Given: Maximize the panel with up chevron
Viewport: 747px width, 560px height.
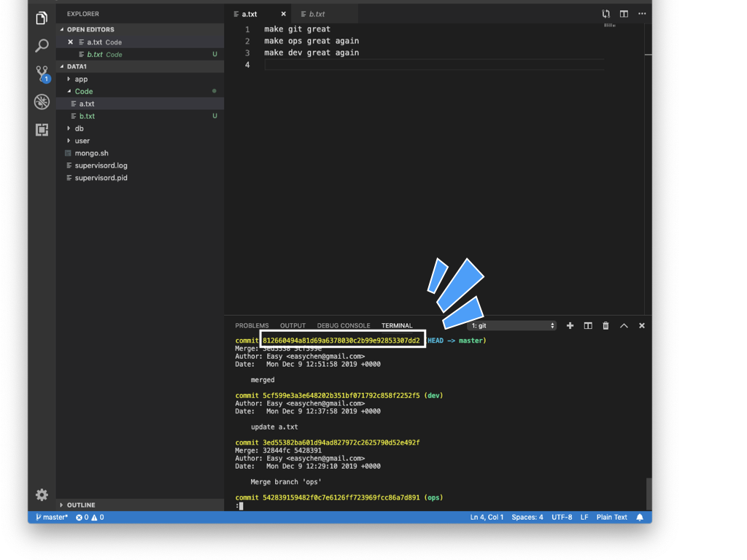Looking at the screenshot, I should pos(624,326).
